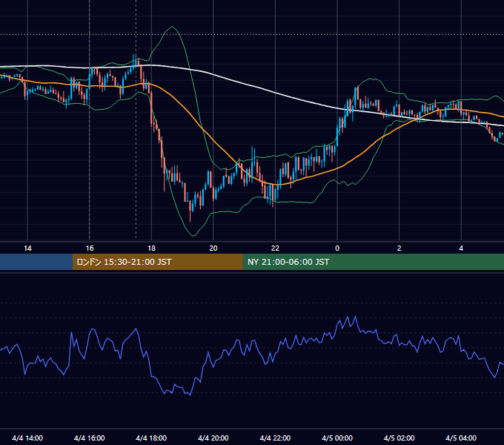Viewport: 504px width, 445px height.
Task: Click the ロンドン 15:30-21:00 JST session bar
Action: coord(157,262)
